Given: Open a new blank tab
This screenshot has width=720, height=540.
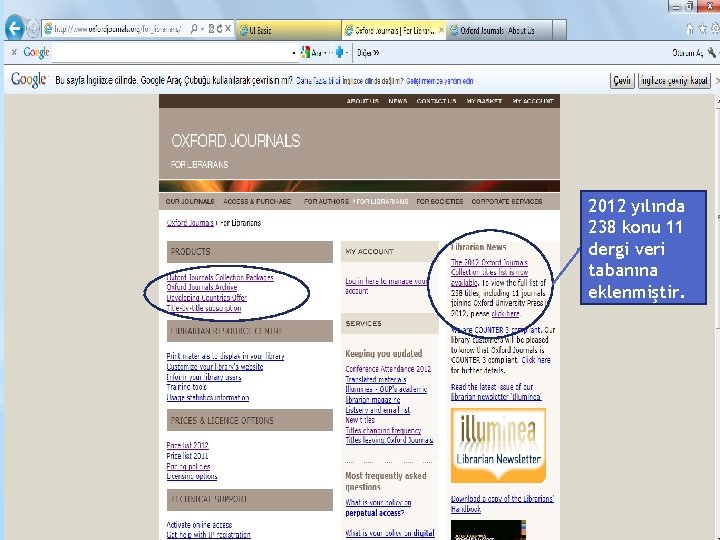Looking at the screenshot, I should [x=559, y=30].
